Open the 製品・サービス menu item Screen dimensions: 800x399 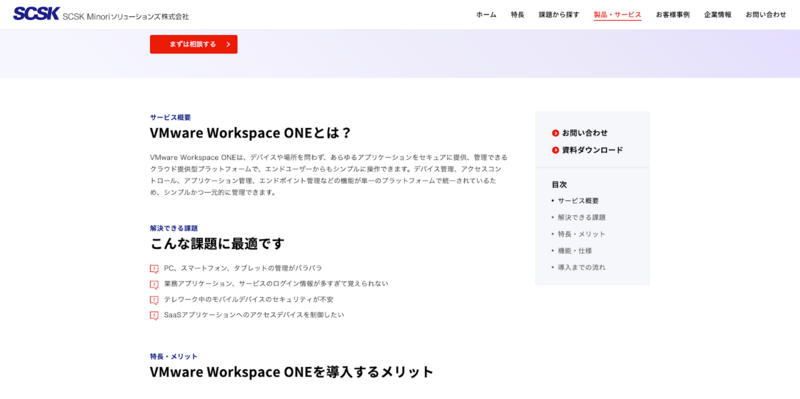tap(617, 15)
